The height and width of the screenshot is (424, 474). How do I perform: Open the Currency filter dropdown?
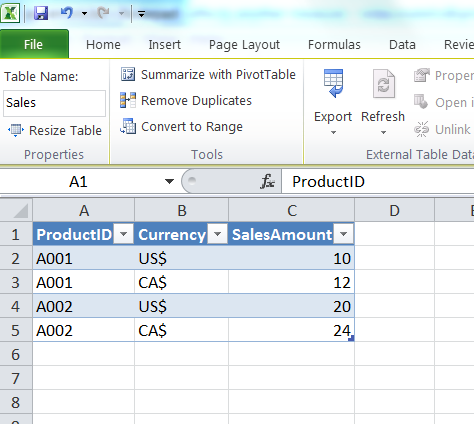coord(218,234)
